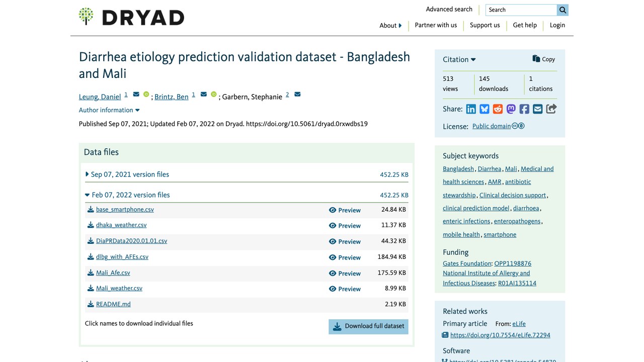Share dataset on Bluesky
The width and height of the screenshot is (644, 362).
[x=485, y=109]
